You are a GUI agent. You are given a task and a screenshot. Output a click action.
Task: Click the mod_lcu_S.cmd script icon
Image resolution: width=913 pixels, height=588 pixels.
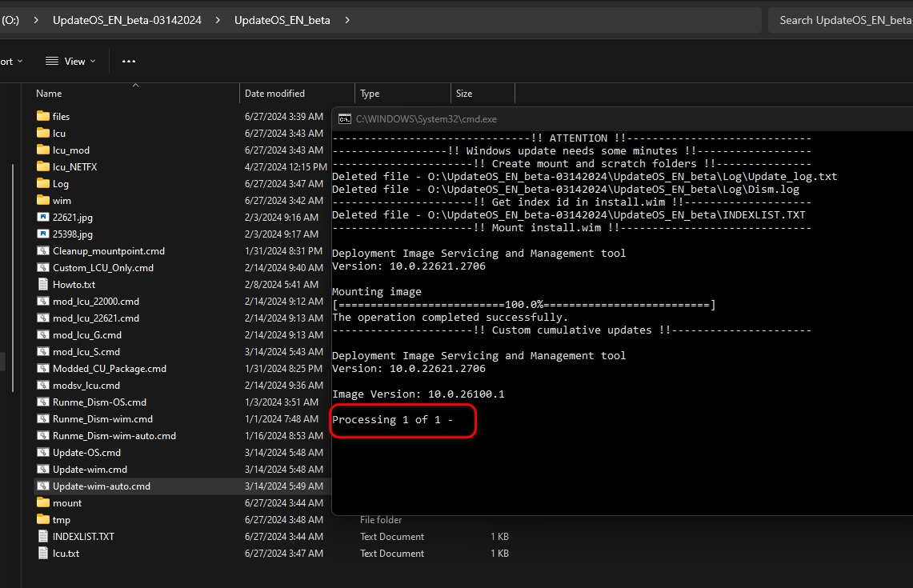click(x=43, y=352)
